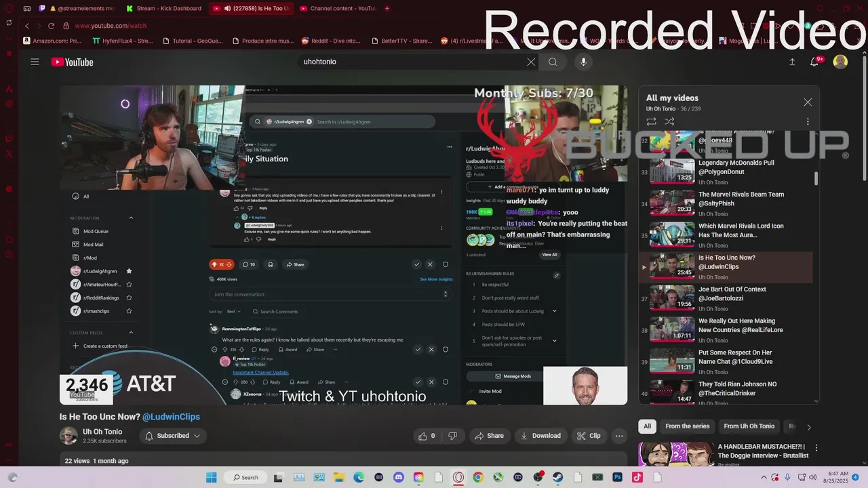Open Steam from the taskbar
This screenshot has height=488, width=868.
point(558,477)
